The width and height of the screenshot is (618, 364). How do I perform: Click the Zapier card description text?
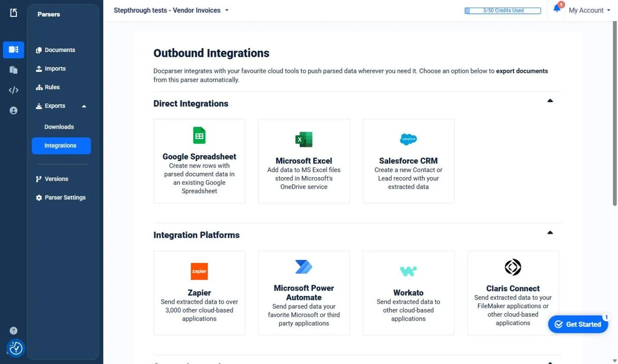(199, 310)
